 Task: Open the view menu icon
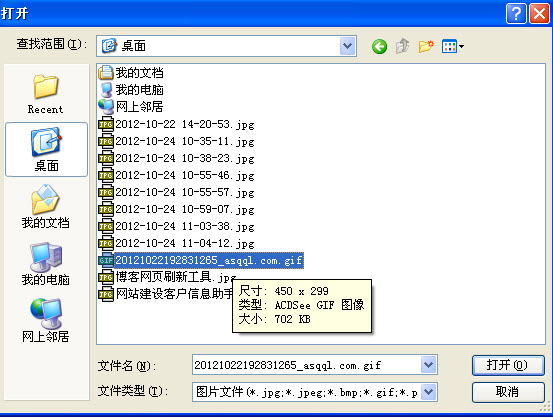(452, 46)
